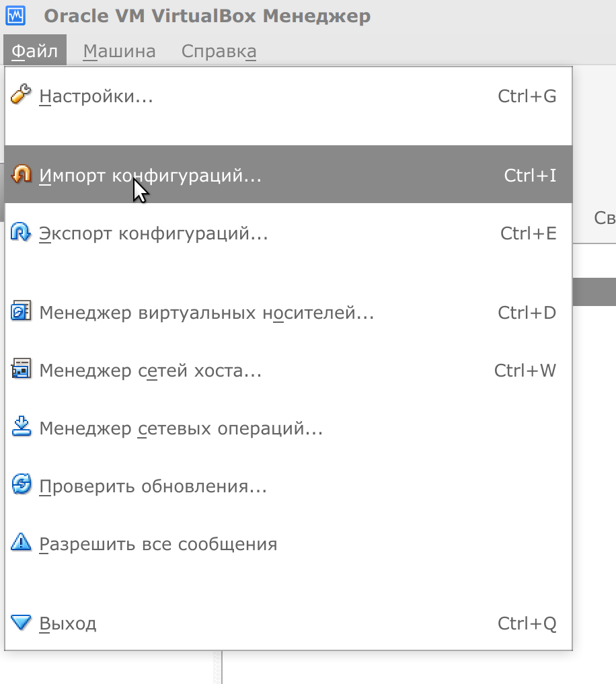The height and width of the screenshot is (684, 616).
Task: Open Менеджер виртуальных носителей...
Action: point(206,313)
